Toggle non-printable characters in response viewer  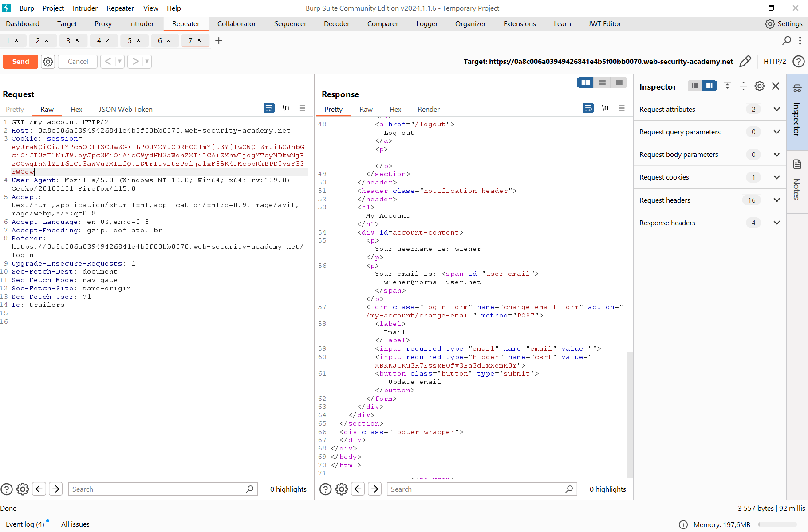point(605,108)
